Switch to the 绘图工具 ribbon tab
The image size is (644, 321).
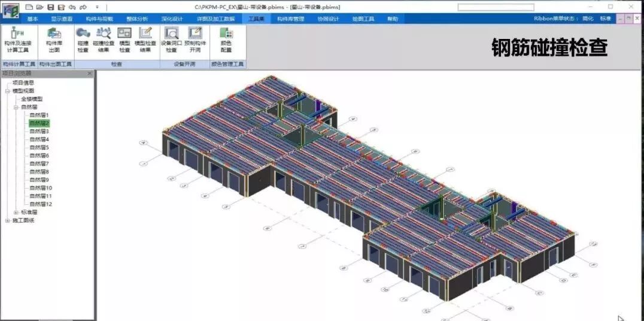click(x=363, y=19)
